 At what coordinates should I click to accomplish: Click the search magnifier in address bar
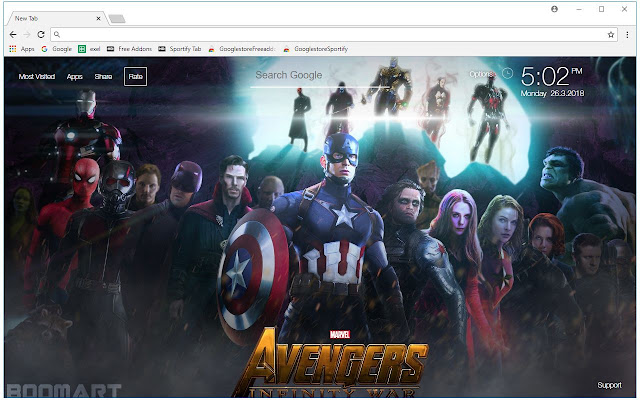point(57,35)
